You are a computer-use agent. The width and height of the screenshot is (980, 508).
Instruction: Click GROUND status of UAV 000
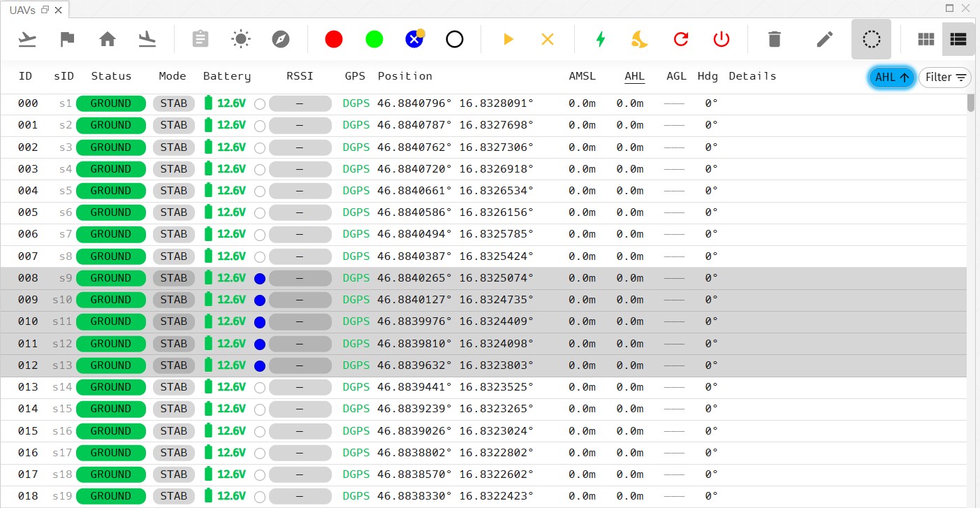(111, 103)
